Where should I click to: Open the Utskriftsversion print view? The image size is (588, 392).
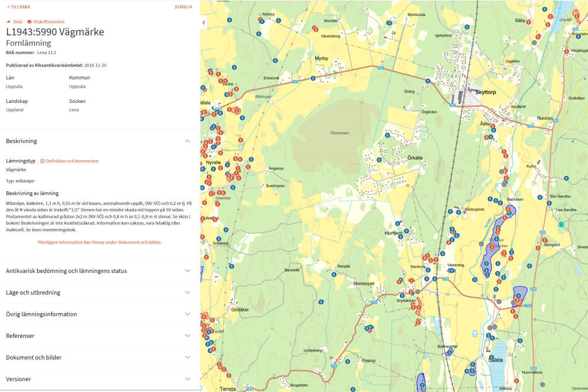tap(46, 22)
